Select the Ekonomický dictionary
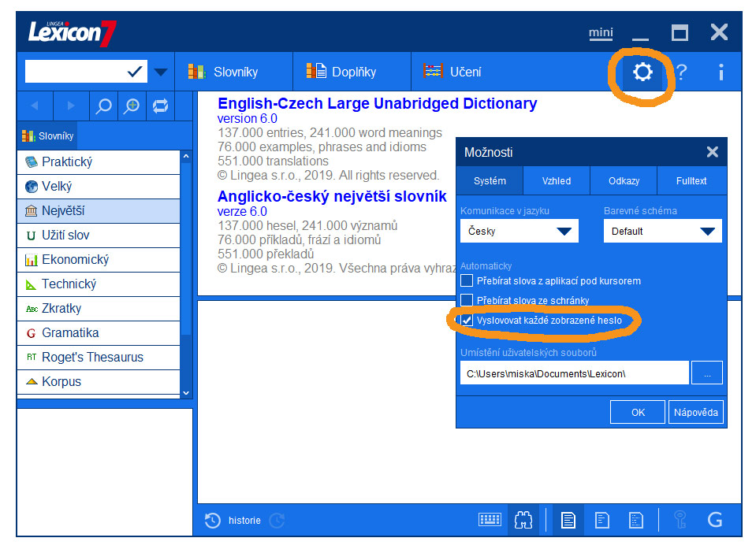The image size is (756, 549). [x=99, y=260]
